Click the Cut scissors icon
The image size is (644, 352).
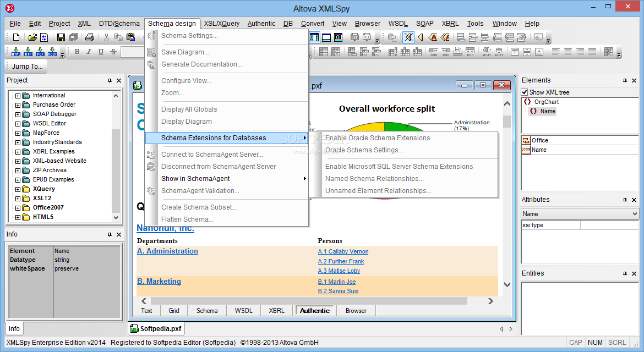106,37
